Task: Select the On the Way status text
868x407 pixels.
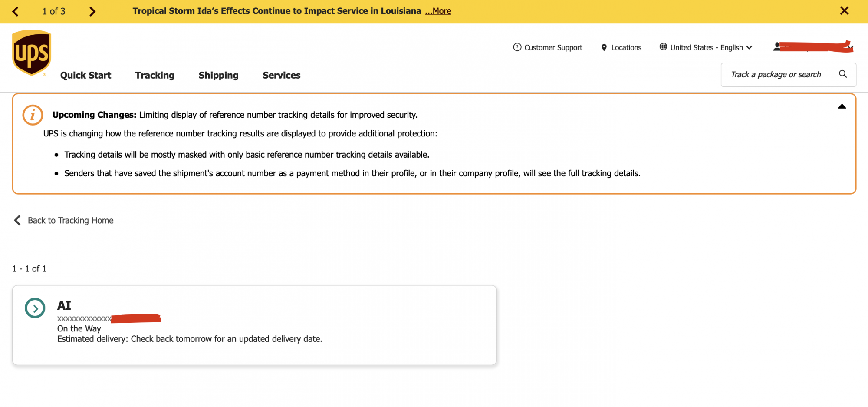Action: click(79, 329)
